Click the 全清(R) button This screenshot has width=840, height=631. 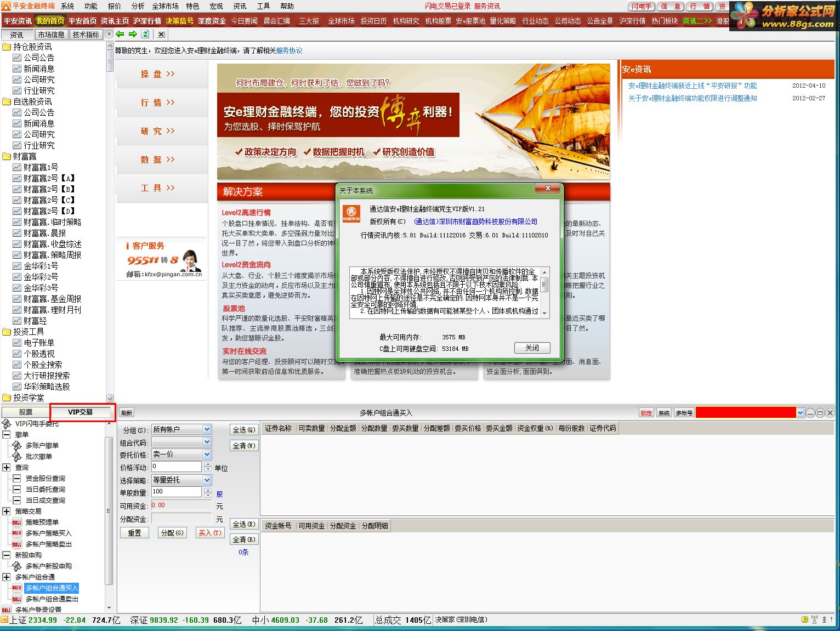pos(244,540)
